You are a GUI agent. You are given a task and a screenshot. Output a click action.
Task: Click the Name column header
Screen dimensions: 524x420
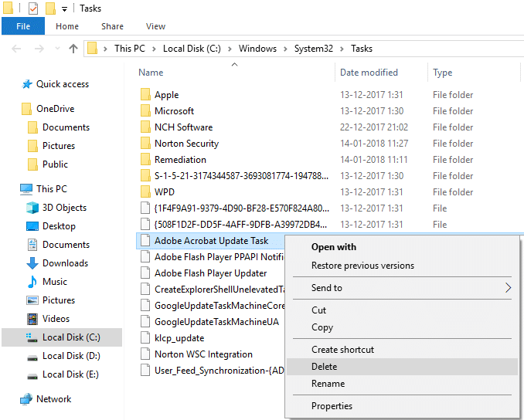(x=151, y=73)
